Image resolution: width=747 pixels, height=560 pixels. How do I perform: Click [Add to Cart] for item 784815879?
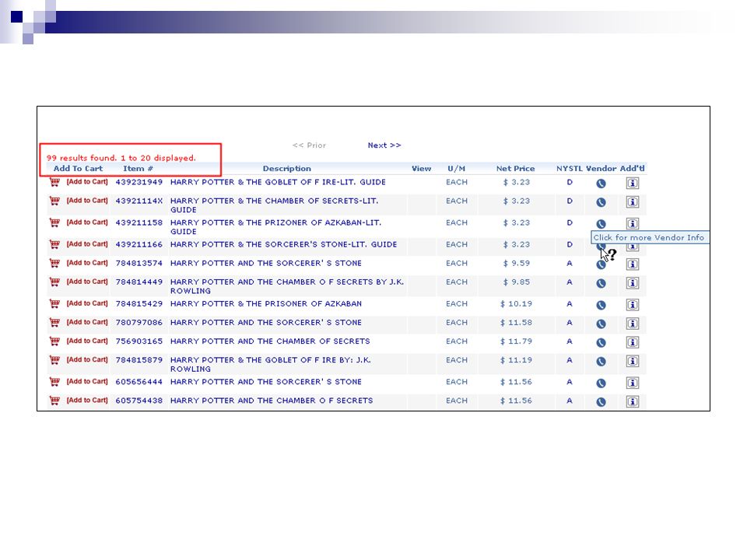click(x=87, y=359)
